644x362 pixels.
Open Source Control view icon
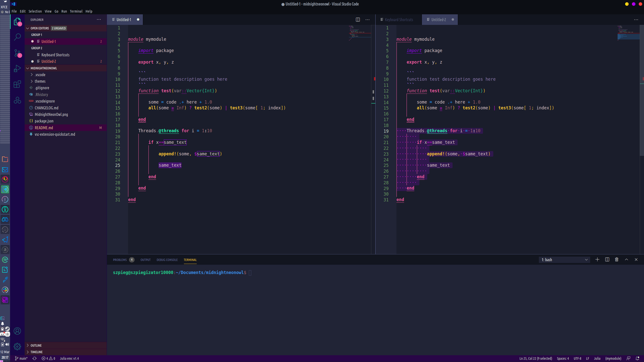point(17,53)
